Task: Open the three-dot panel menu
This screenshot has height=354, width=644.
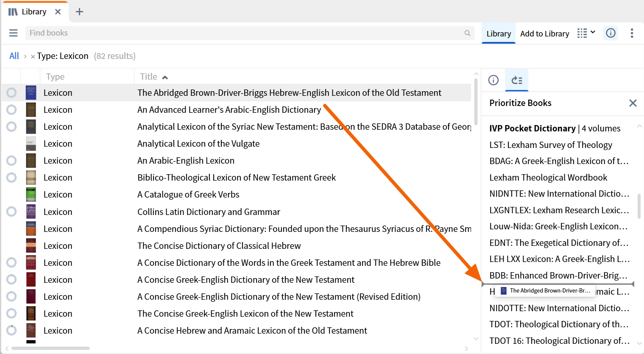Action: pos(632,33)
